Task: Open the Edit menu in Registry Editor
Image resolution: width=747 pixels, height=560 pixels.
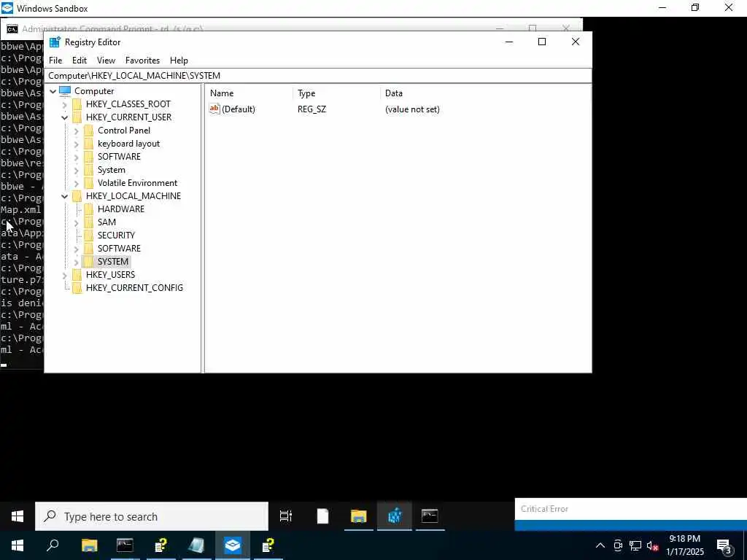Action: [x=79, y=61]
